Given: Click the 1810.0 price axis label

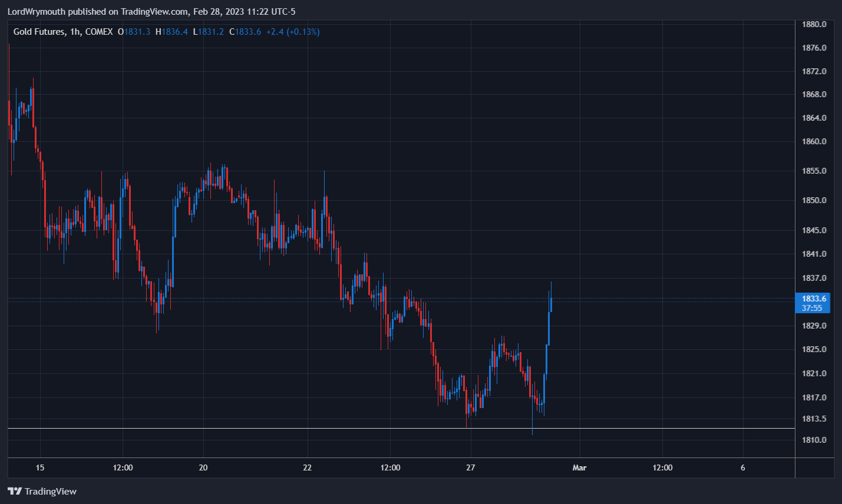Looking at the screenshot, I should (x=814, y=440).
